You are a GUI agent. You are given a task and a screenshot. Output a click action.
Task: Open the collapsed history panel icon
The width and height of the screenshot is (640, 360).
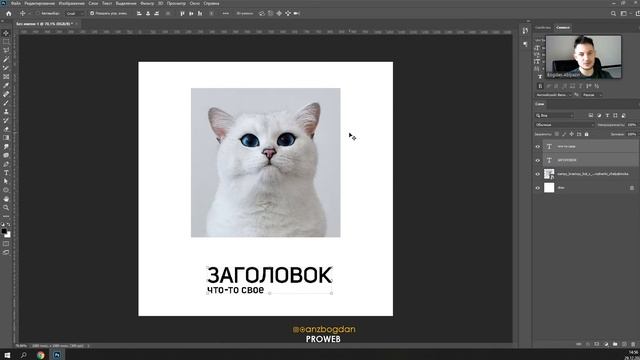pyautogui.click(x=525, y=31)
